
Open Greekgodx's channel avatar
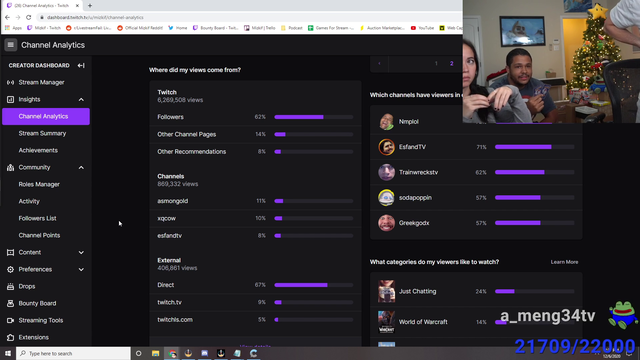[386, 223]
